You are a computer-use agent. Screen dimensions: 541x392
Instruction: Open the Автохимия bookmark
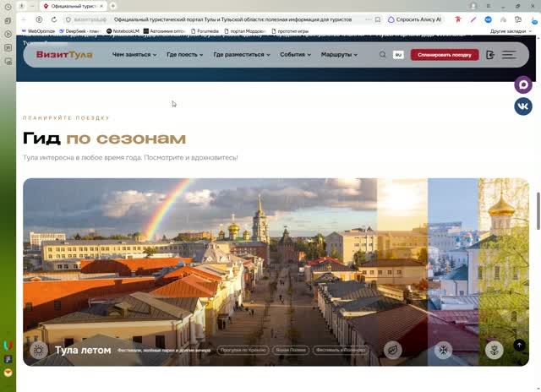(164, 31)
